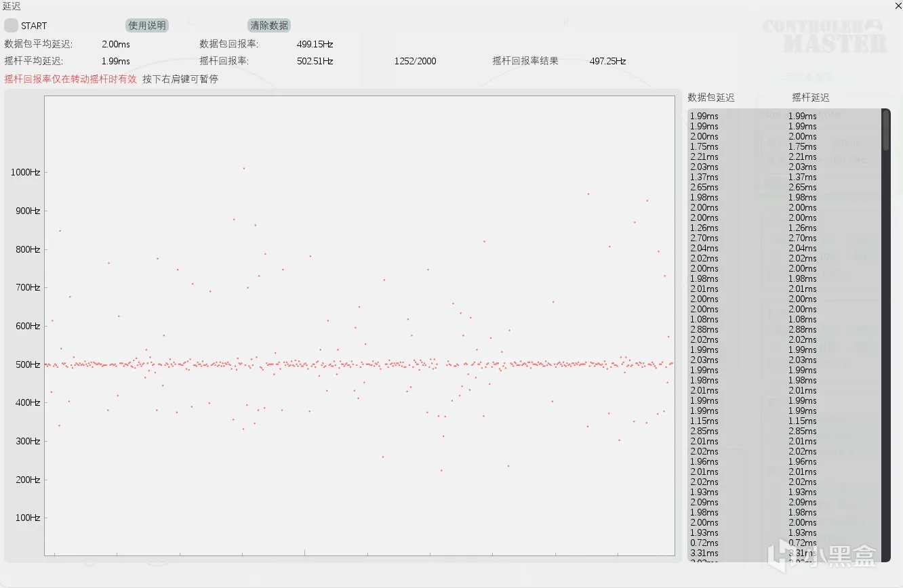Select 2.88ms entry in 摇杆延迟 column
The height and width of the screenshot is (588, 903).
click(803, 329)
